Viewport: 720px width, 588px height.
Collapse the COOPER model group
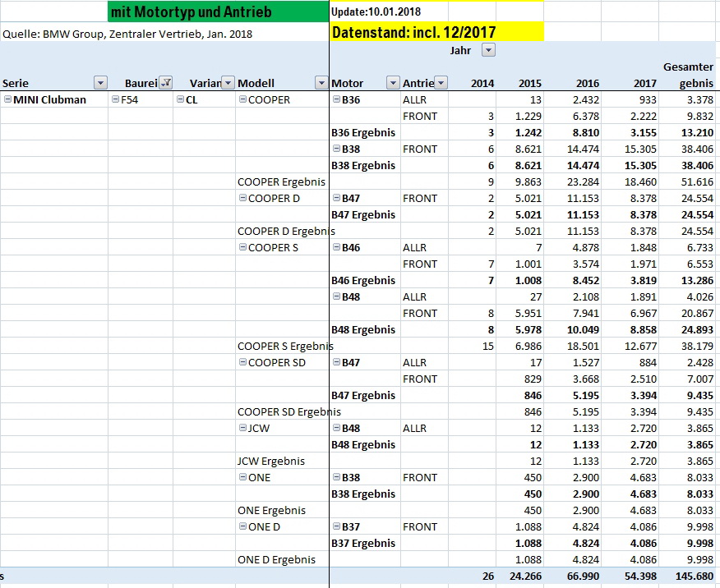tap(243, 99)
